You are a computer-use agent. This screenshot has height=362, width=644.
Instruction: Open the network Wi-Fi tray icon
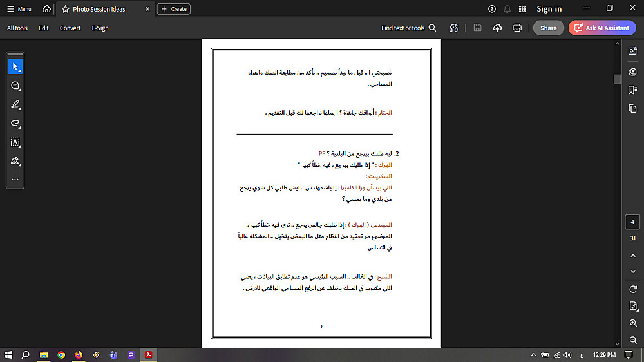pos(556,355)
